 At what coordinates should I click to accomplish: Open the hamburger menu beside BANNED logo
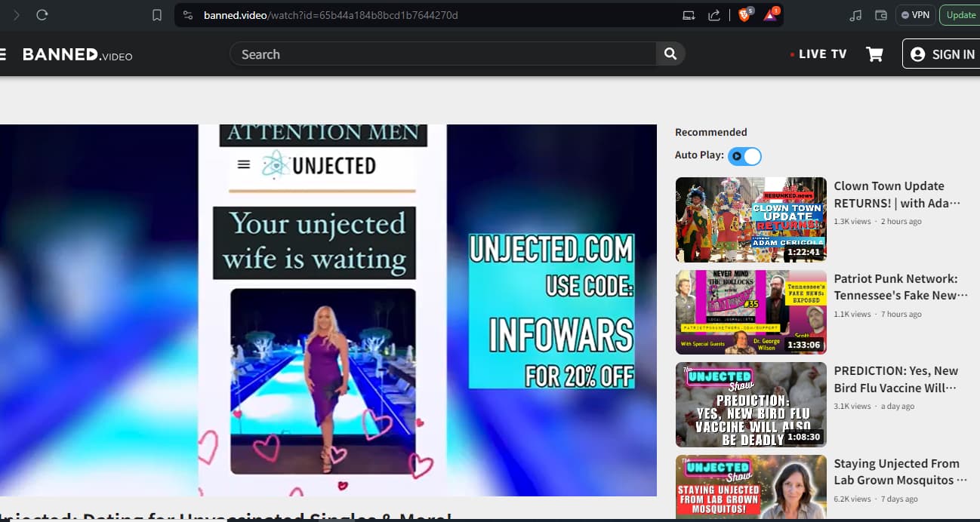[3, 54]
